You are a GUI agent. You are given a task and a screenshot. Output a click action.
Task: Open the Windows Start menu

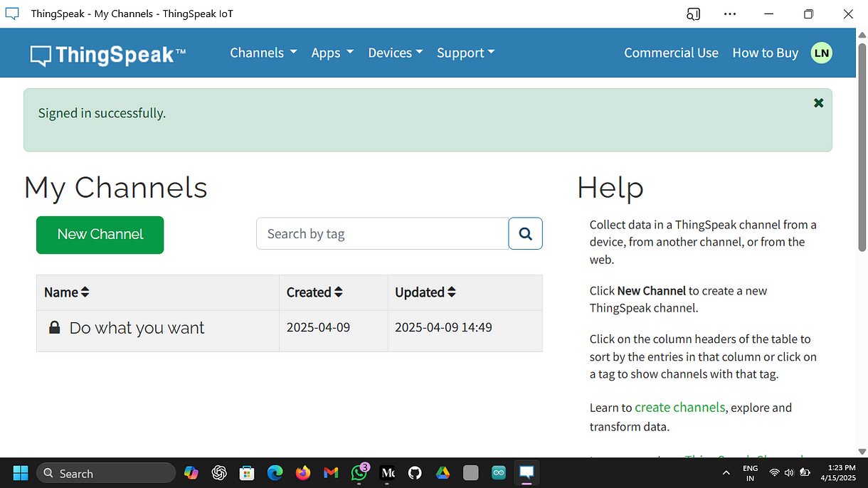coord(21,473)
